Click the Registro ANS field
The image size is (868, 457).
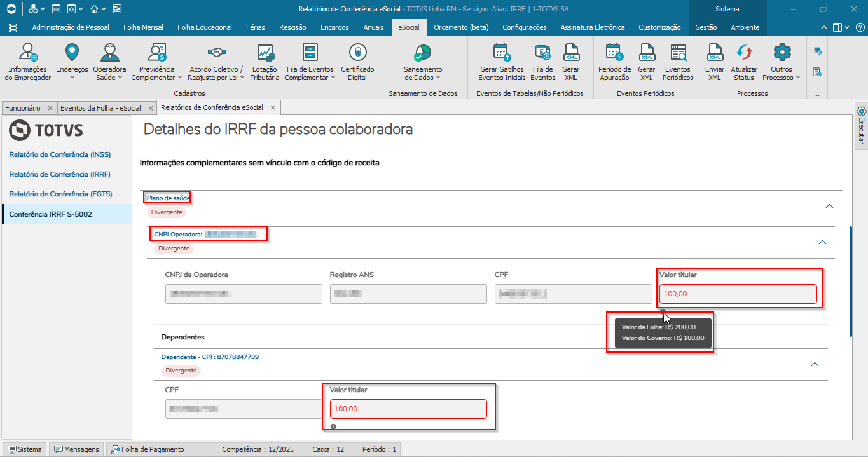click(408, 294)
